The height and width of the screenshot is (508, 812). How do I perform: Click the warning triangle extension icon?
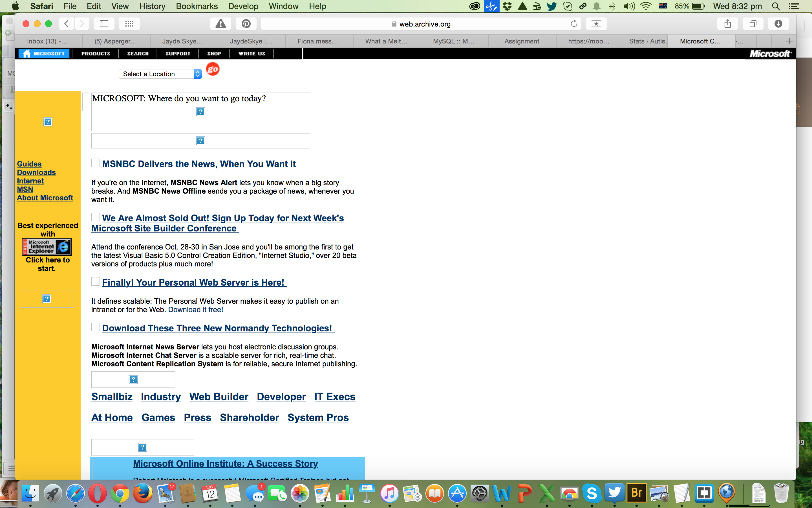220,23
